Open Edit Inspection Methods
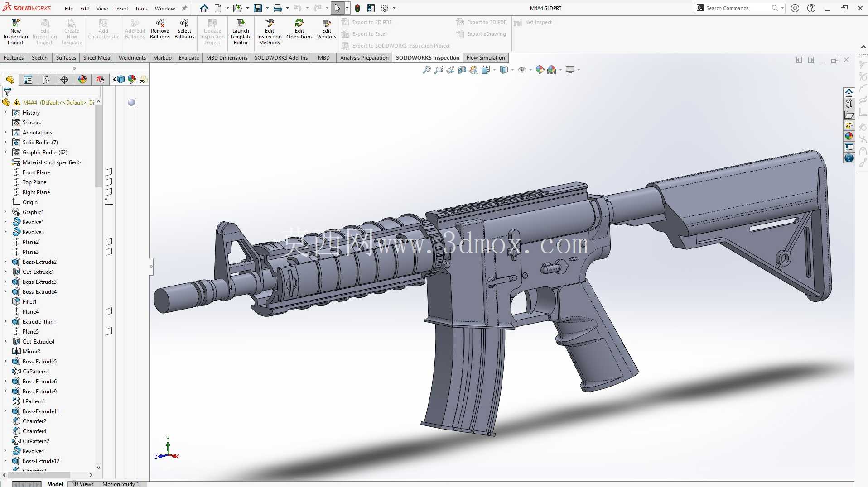868x487 pixels. [x=270, y=32]
